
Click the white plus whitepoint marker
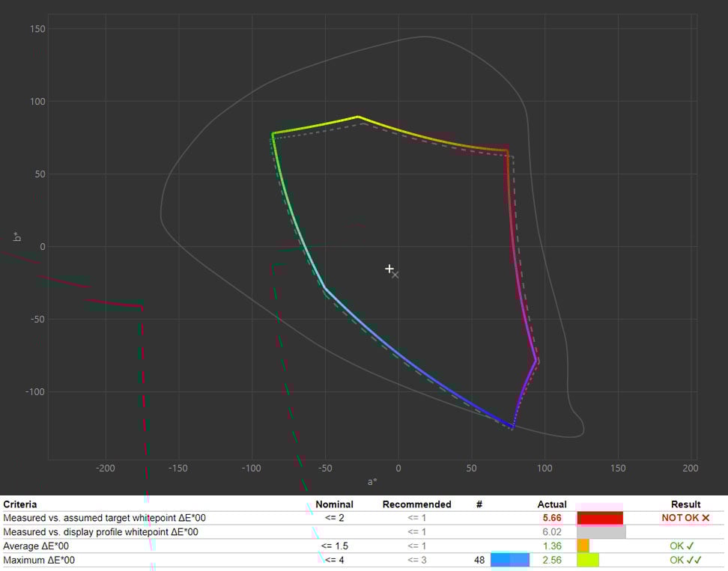tap(389, 269)
